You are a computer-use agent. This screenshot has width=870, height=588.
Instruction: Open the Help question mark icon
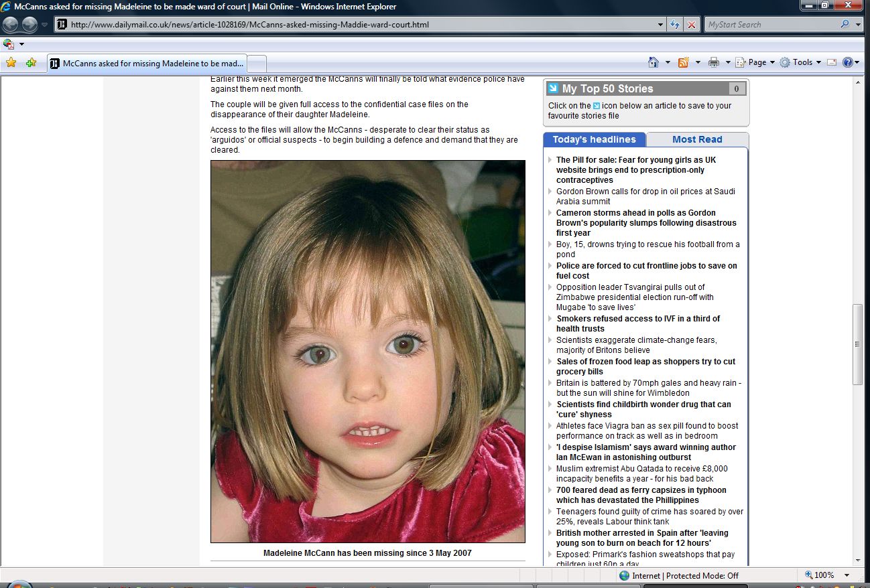tap(847, 62)
